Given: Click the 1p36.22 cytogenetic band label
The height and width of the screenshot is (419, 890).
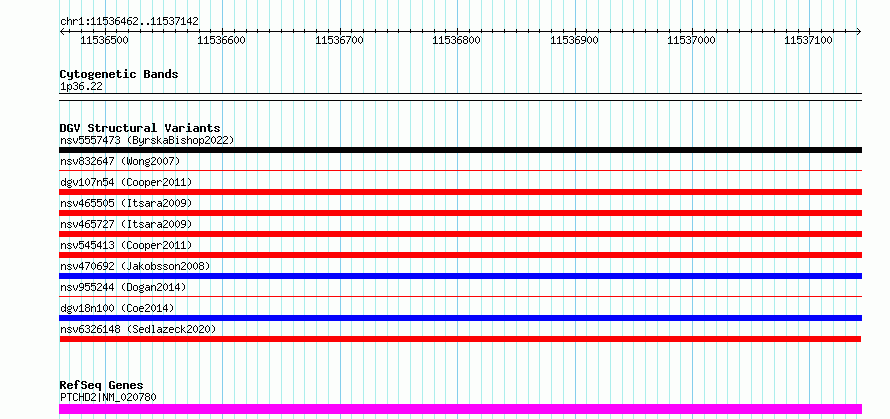Looking at the screenshot, I should [x=81, y=87].
